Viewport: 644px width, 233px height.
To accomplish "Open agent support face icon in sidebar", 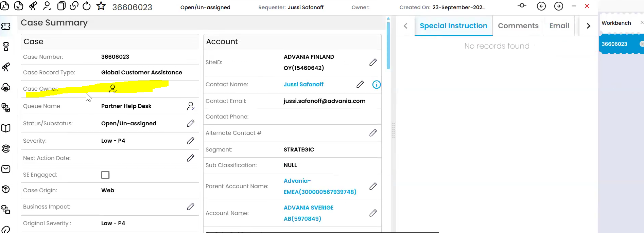I will [x=6, y=148].
